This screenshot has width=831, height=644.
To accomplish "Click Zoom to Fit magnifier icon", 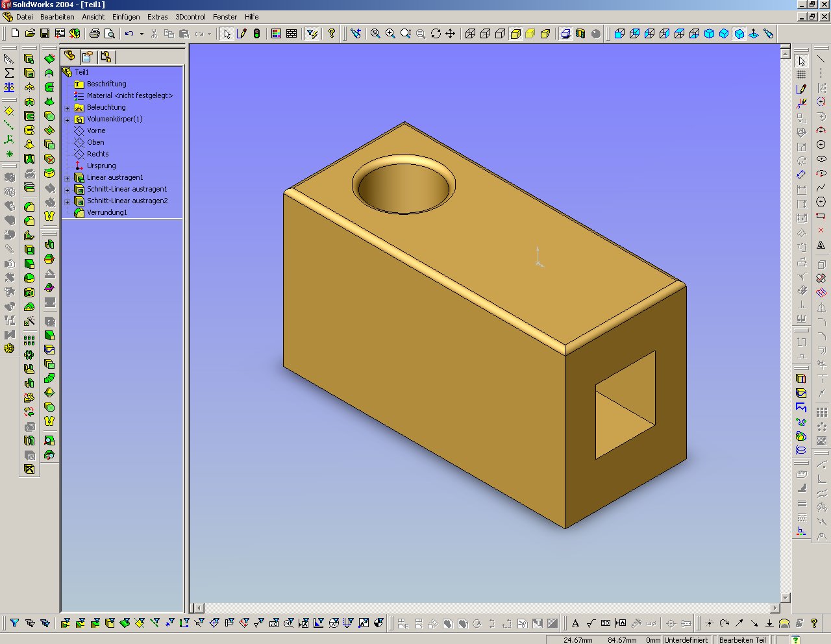I will [375, 33].
